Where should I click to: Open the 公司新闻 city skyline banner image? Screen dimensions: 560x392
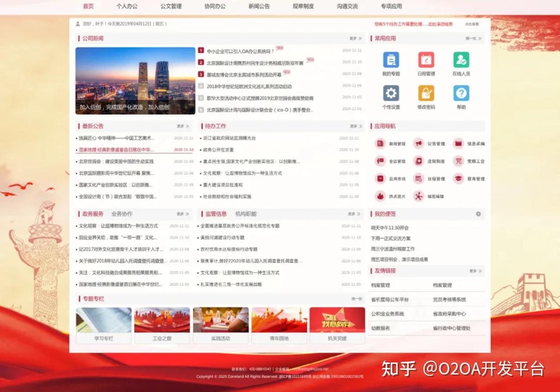[x=136, y=81]
